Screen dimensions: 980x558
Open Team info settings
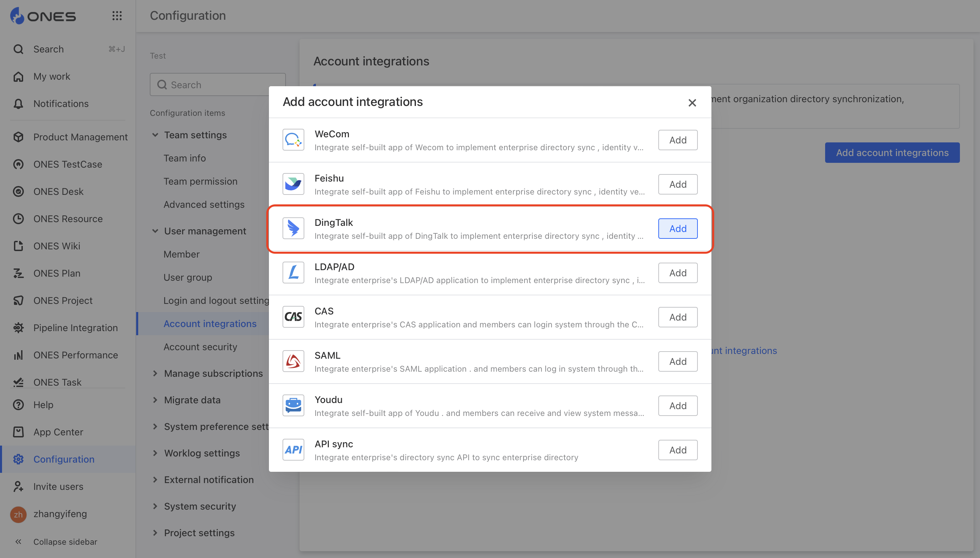click(x=184, y=158)
